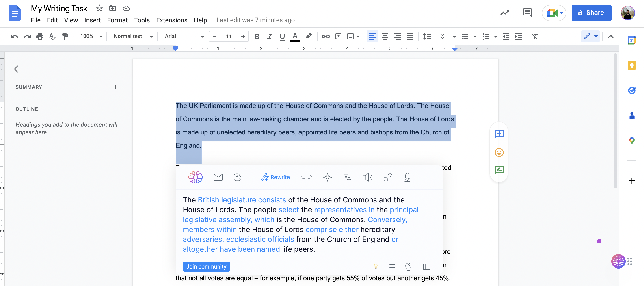Click the envelope email icon in popup
The height and width of the screenshot is (286, 644).
click(218, 177)
